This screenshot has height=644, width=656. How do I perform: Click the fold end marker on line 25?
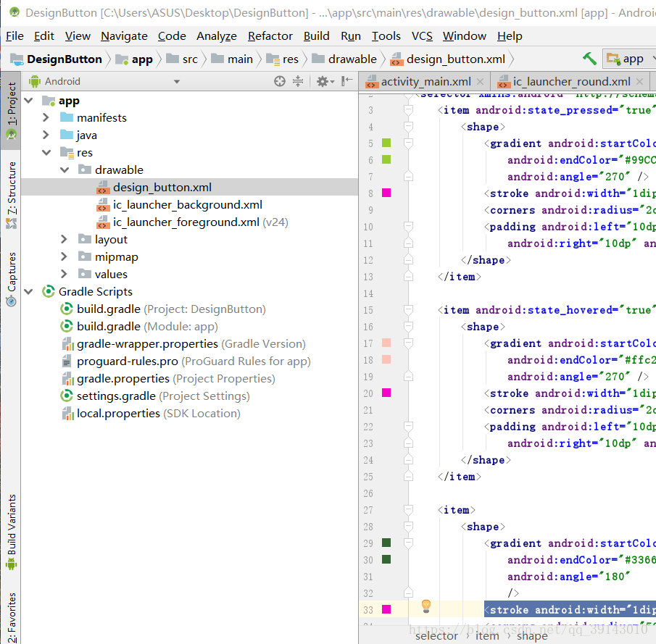[408, 477]
